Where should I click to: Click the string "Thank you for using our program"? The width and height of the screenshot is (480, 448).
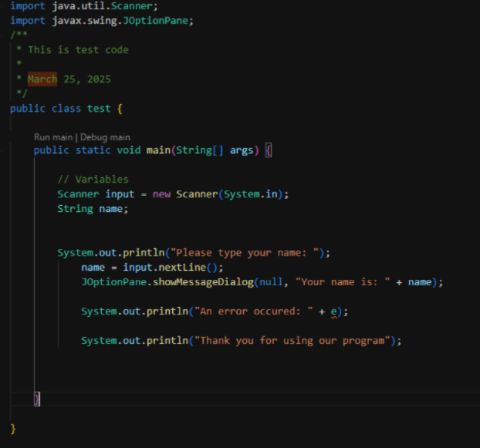point(292,341)
